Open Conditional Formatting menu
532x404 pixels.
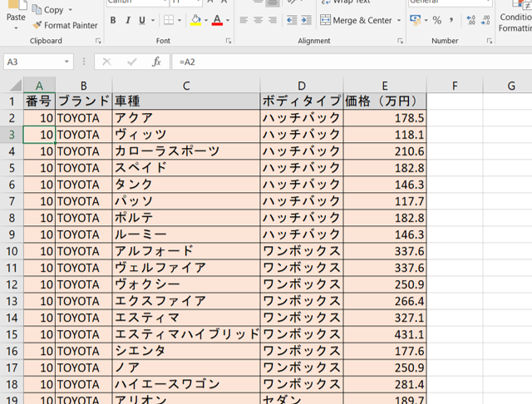pyautogui.click(x=515, y=17)
